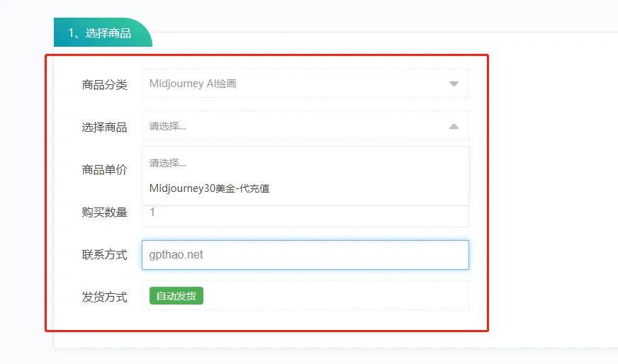Viewport: 618px width, 364px height.
Task: Collapse the 选择商品 list using the up arrow
Action: coord(454,126)
